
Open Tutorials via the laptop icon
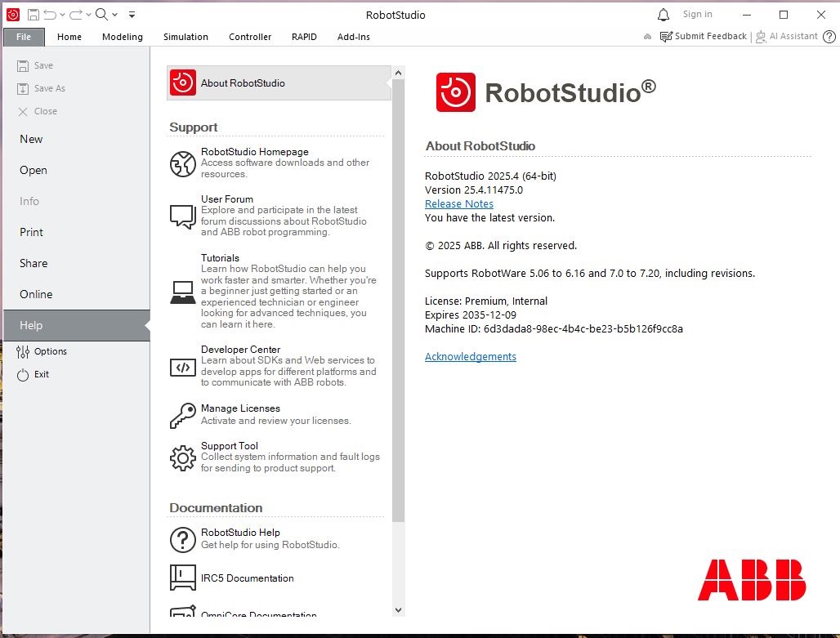[183, 292]
